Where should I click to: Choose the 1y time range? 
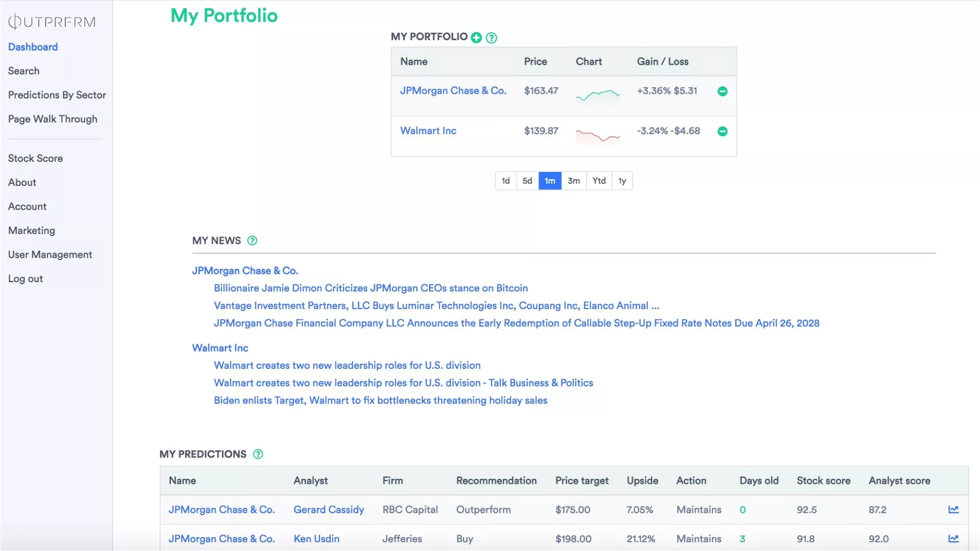click(x=622, y=181)
